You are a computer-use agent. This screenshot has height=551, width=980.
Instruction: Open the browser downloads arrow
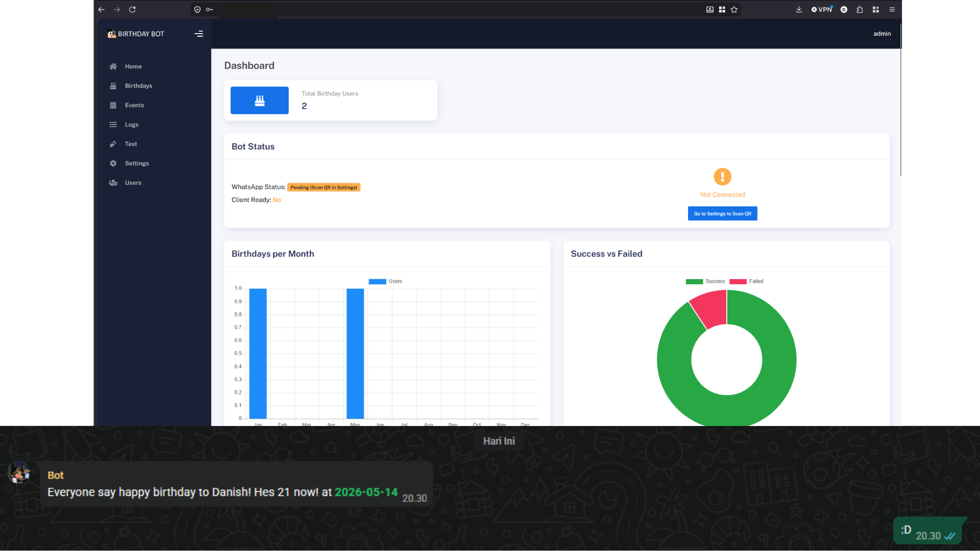point(799,10)
